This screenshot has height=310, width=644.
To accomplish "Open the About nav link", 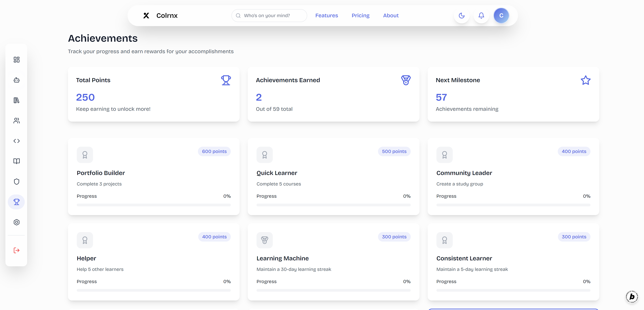I will (391, 16).
